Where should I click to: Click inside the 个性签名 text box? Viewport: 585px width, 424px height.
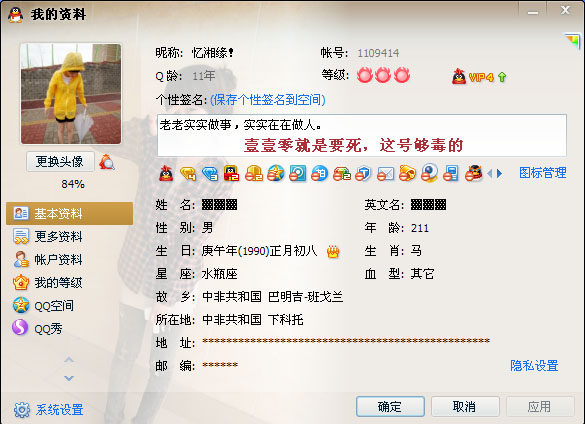click(x=362, y=135)
